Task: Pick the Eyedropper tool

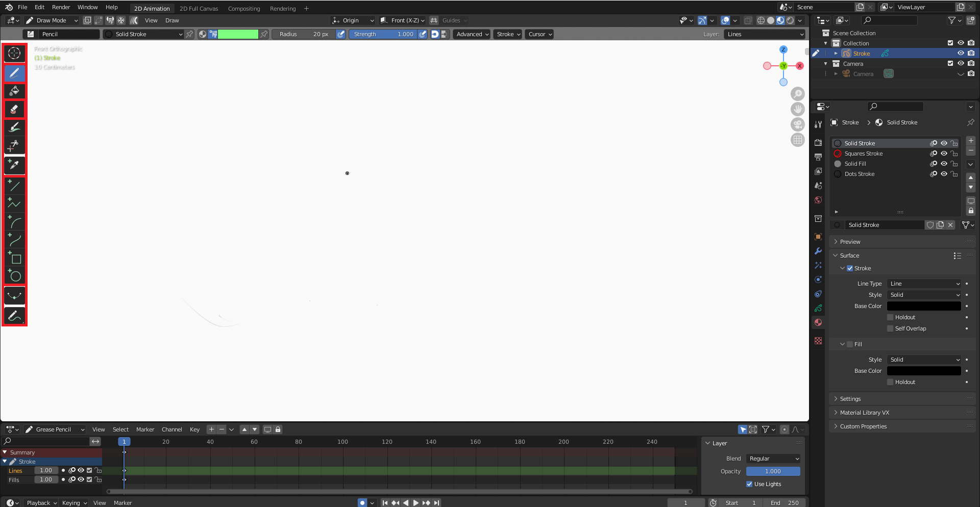Action: 14,165
